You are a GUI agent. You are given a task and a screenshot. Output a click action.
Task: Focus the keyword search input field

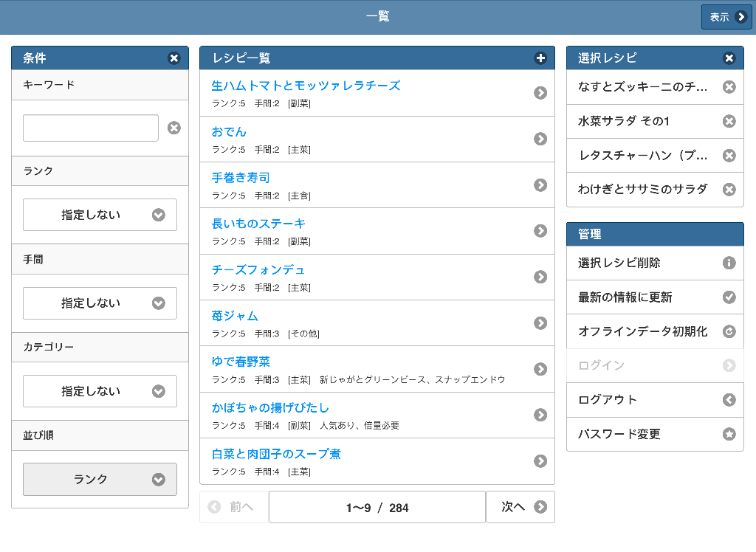[x=91, y=128]
